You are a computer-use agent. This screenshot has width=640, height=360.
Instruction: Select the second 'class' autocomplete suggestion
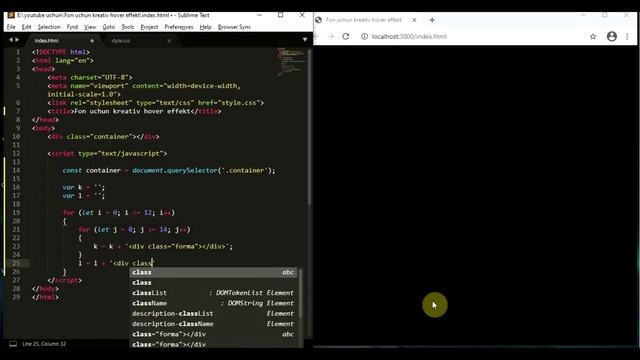(x=213, y=282)
